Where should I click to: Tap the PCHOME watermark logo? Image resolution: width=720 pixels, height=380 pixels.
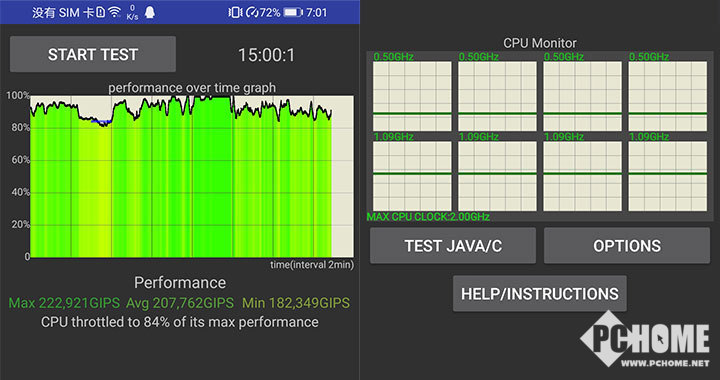click(x=645, y=339)
